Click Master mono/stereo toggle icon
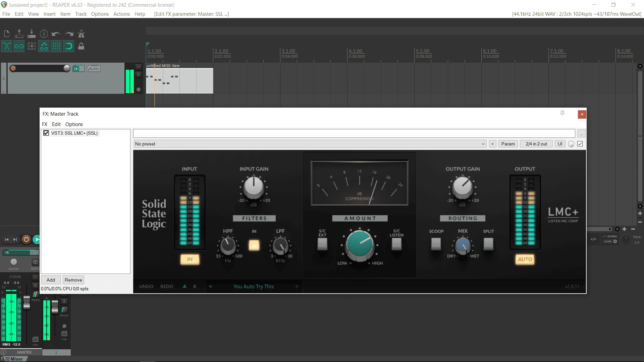The width and height of the screenshot is (644, 362). point(35,262)
